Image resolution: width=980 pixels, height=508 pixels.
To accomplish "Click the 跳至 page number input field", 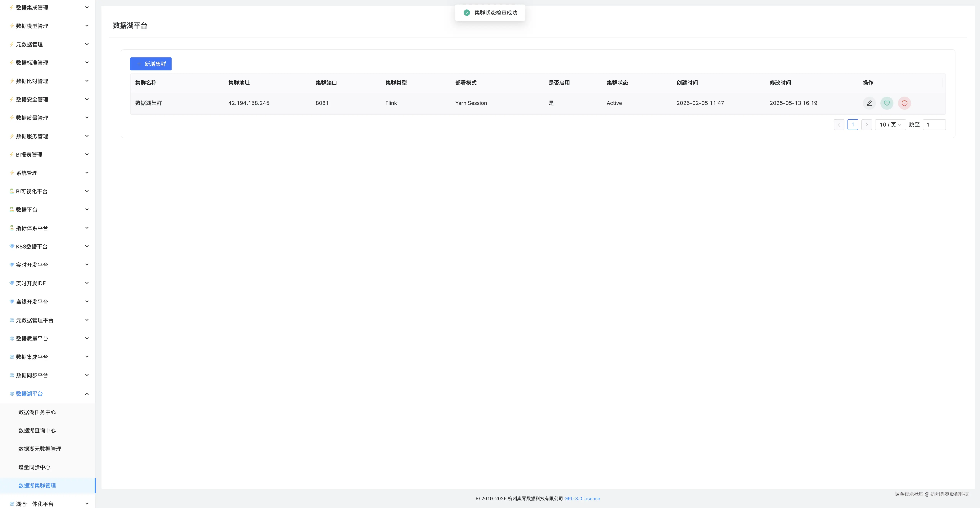I will pos(934,125).
